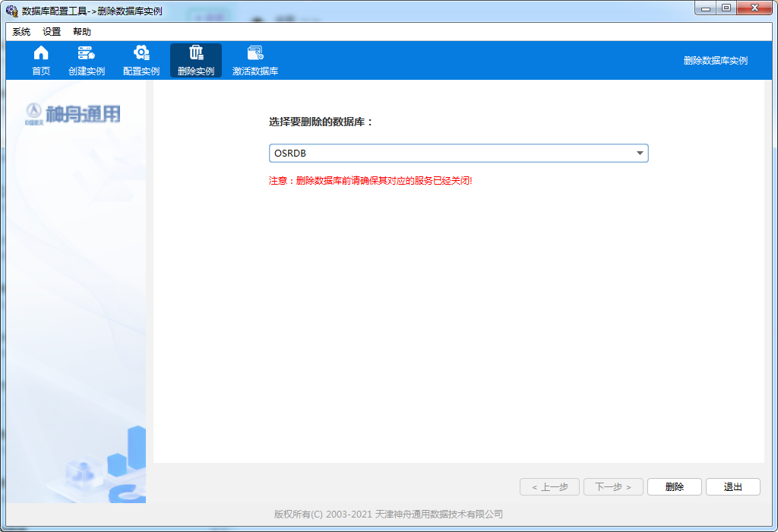This screenshot has width=778, height=532.
Task: Expand the database dropdown arrow
Action: tap(640, 154)
